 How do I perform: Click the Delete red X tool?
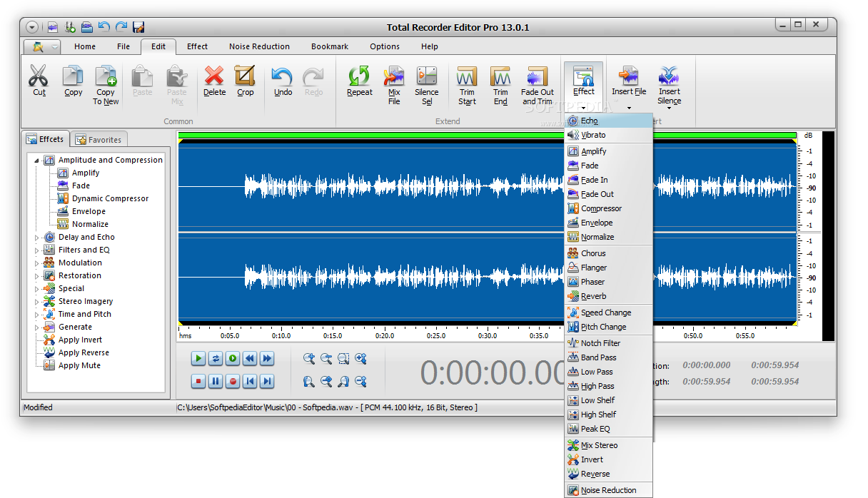pos(214,82)
